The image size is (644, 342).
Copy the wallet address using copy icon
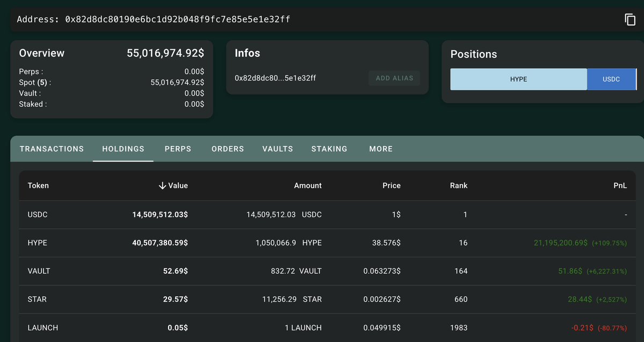click(629, 19)
